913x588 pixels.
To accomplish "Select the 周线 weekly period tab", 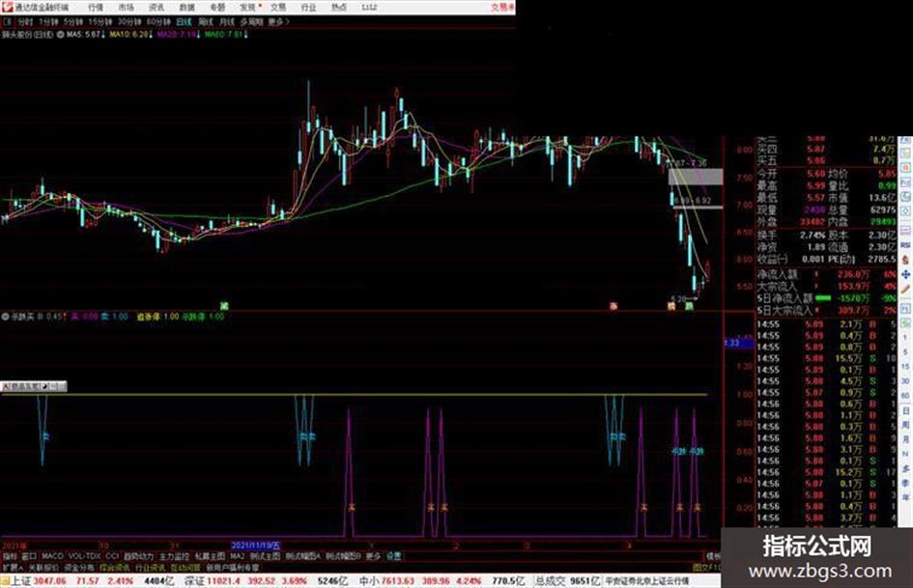I will (x=206, y=21).
